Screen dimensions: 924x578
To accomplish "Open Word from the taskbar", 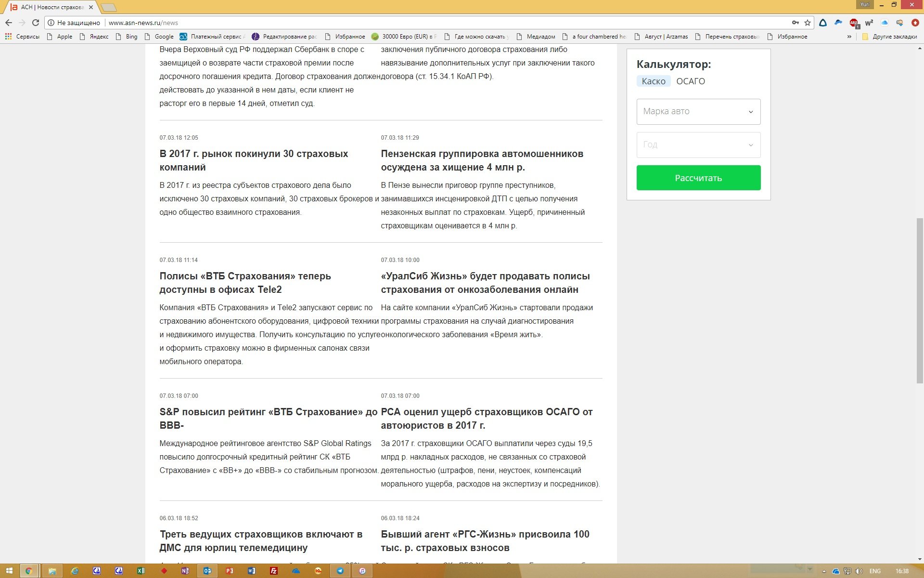I will click(252, 571).
